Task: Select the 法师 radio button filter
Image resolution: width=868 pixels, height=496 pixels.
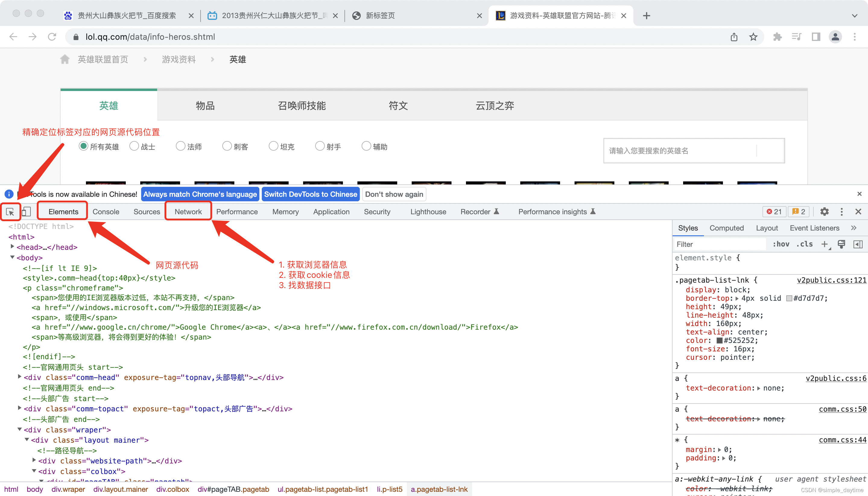Action: click(180, 146)
